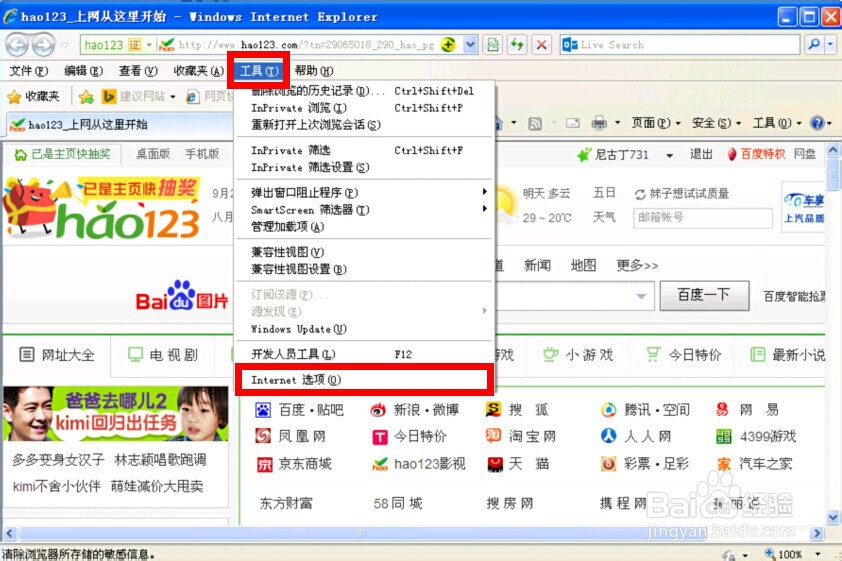Select 兼容性视图设置(B) menu item
Image resolution: width=842 pixels, height=561 pixels.
pyautogui.click(x=364, y=269)
